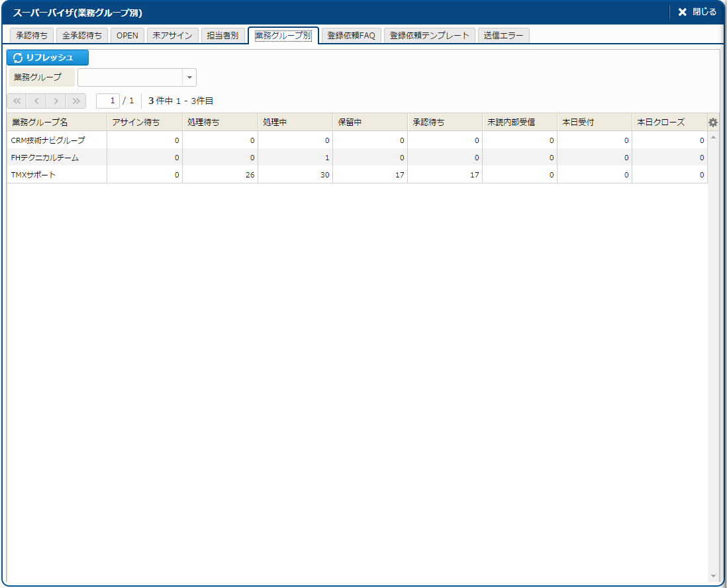
Task: Go to first page arrow
Action: pyautogui.click(x=17, y=101)
